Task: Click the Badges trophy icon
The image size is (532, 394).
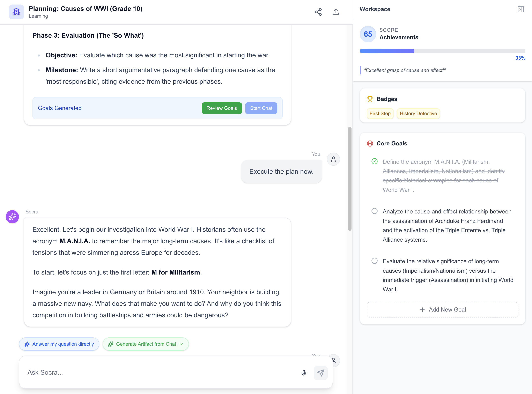Action: 370,99
